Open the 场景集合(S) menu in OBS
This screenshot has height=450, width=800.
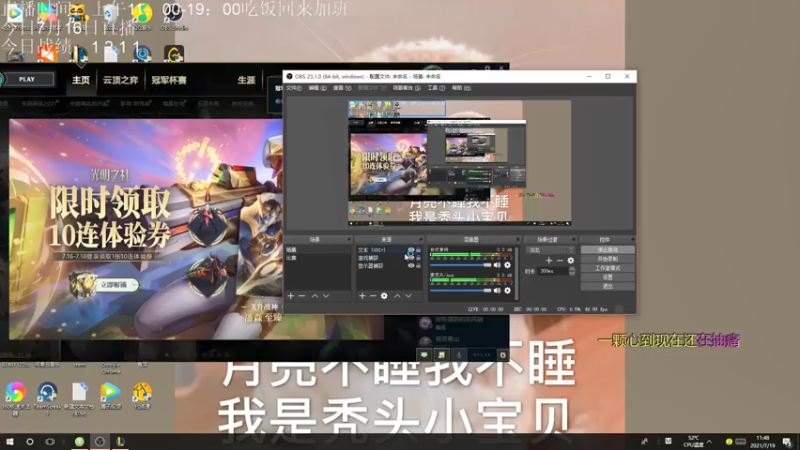tap(406, 88)
